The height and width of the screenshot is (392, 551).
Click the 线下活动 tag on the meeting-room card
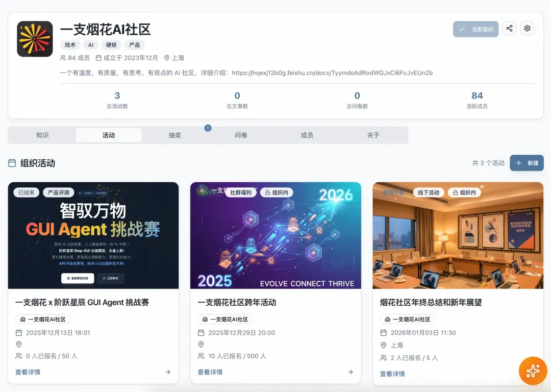tap(429, 192)
